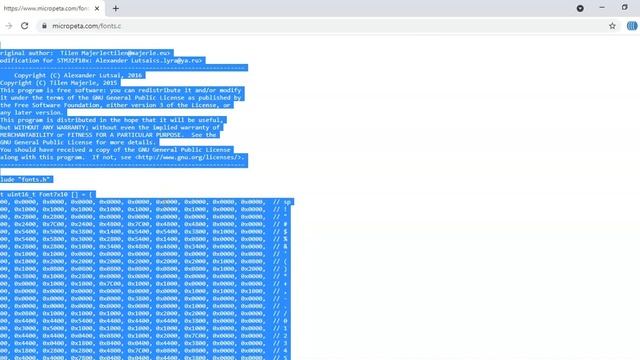This screenshot has width=640, height=360.
Task: Click the original author Tilen Majerle line
Action: (x=85, y=53)
